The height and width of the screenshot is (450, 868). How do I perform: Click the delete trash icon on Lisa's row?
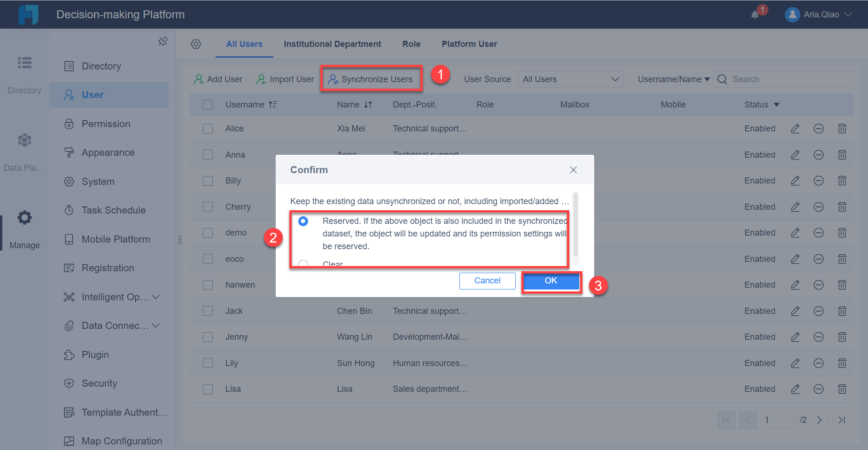coord(842,389)
